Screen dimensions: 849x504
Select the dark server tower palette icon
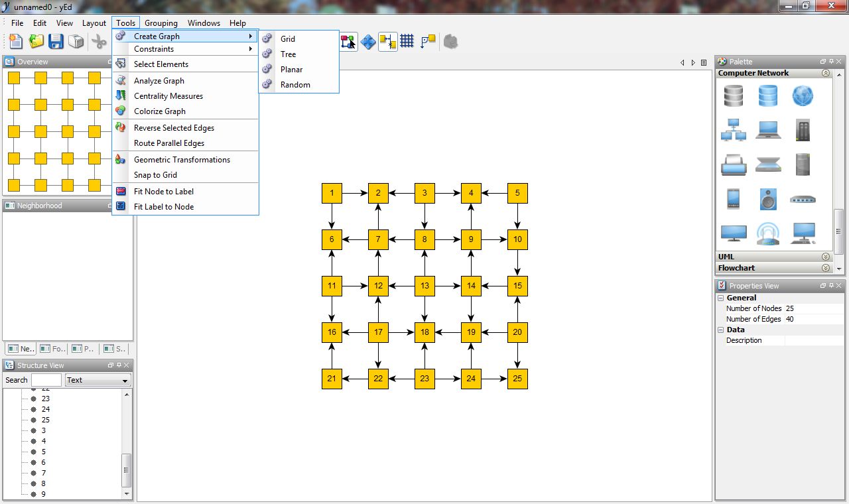[803, 130]
